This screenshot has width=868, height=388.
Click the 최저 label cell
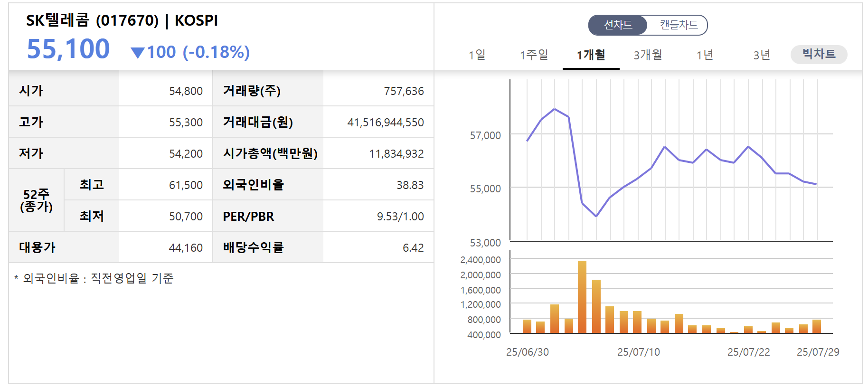pyautogui.click(x=92, y=216)
